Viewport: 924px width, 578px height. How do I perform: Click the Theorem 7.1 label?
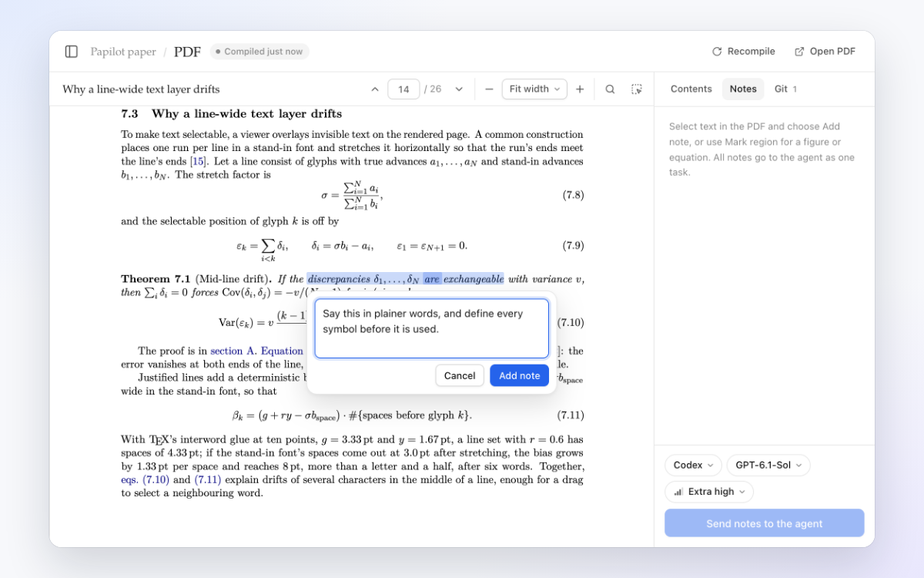click(x=156, y=279)
